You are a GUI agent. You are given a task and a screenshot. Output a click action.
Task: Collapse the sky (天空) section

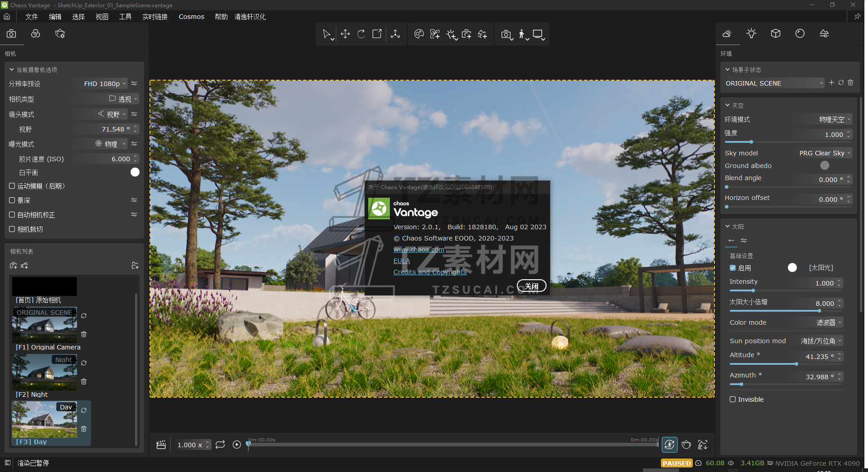[x=728, y=105]
